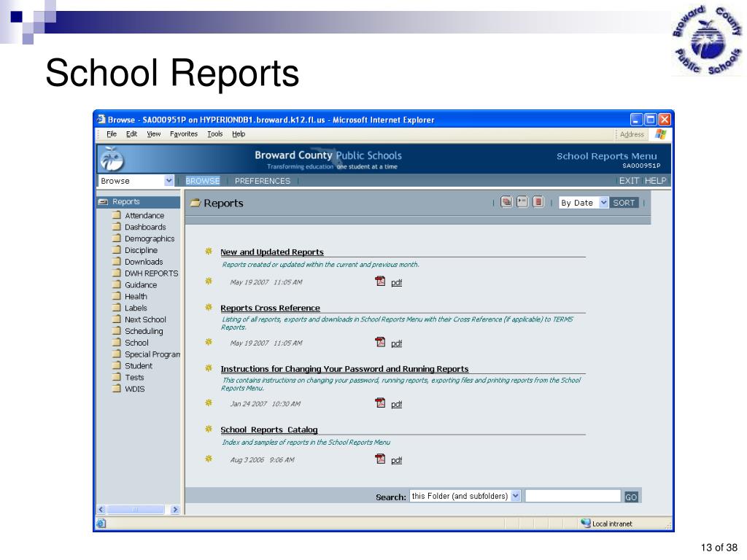This screenshot has height=560, width=747.
Task: Click PDF icon for Reports Cross Reference
Action: [x=380, y=342]
